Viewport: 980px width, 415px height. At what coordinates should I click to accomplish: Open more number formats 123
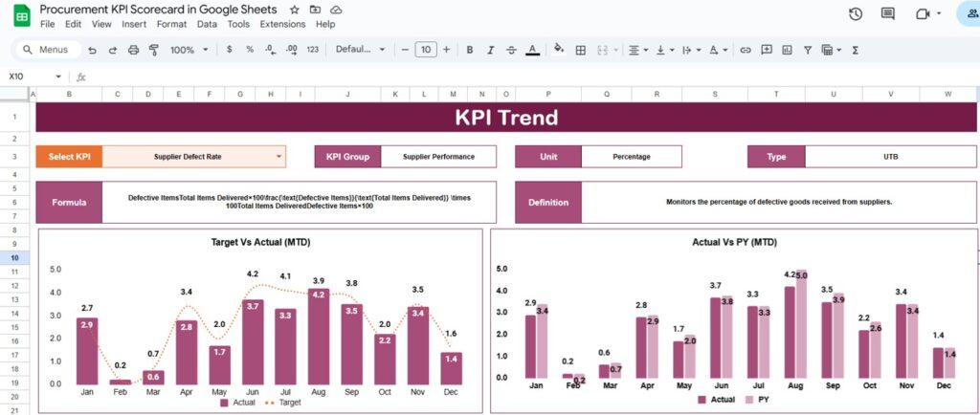[x=313, y=50]
